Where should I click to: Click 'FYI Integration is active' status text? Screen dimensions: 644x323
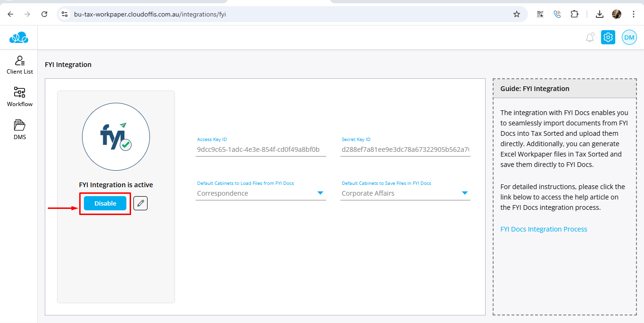click(x=116, y=185)
